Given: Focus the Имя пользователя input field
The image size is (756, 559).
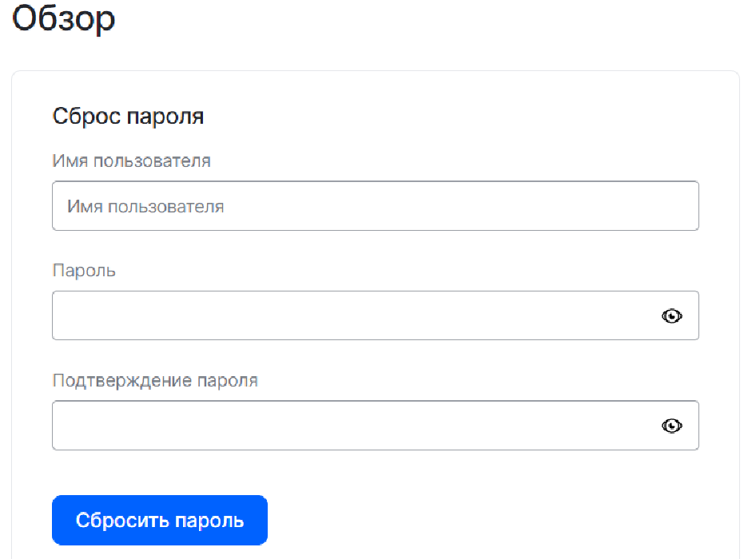Looking at the screenshot, I should pos(376,207).
